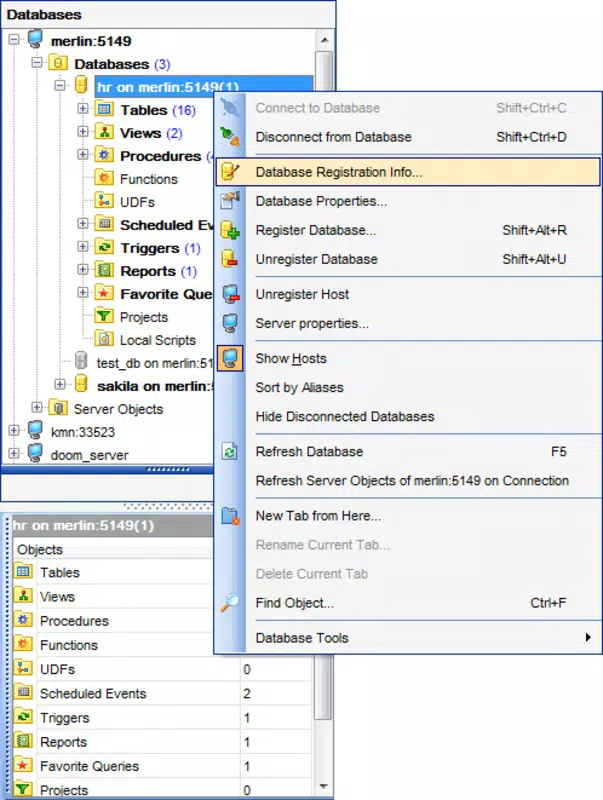The image size is (603, 800).
Task: Click the Functions folder icon in tree
Action: pyautogui.click(x=104, y=178)
